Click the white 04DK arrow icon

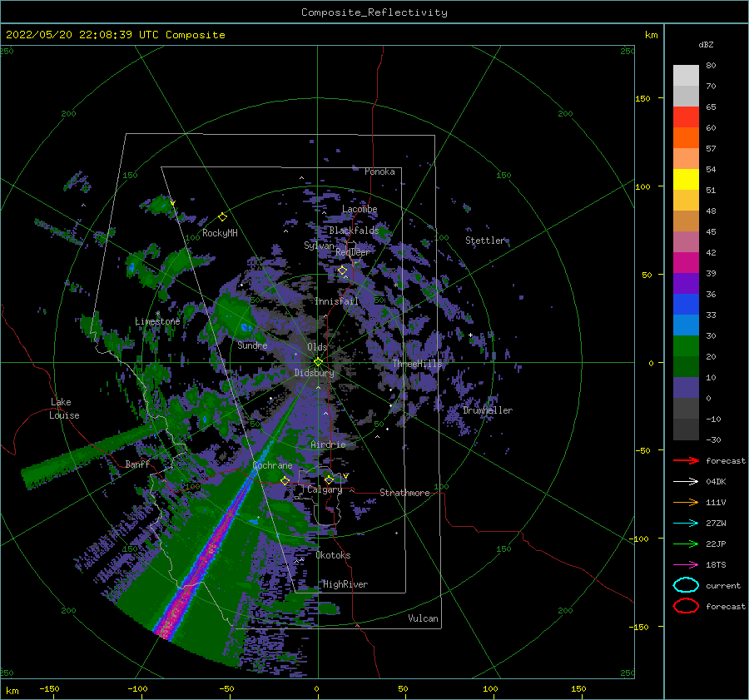click(686, 481)
